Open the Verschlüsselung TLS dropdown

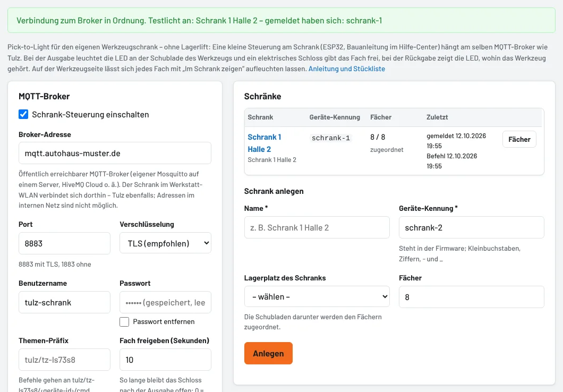coord(165,243)
